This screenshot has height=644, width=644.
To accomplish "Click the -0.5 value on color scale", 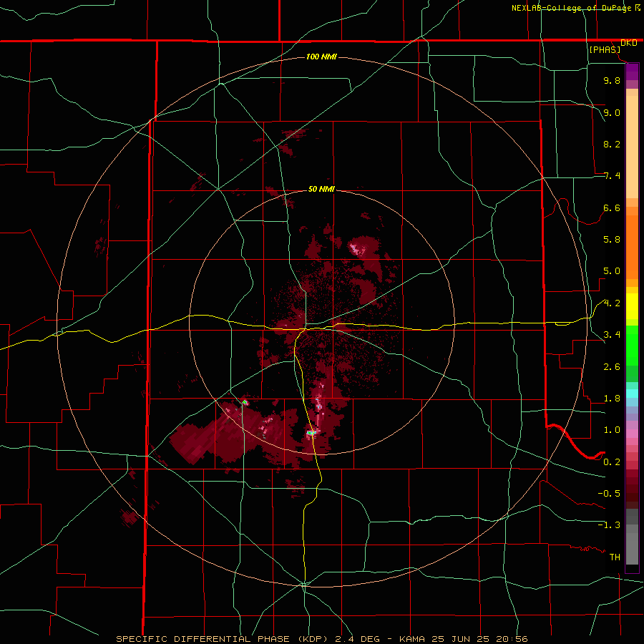I will click(x=609, y=494).
